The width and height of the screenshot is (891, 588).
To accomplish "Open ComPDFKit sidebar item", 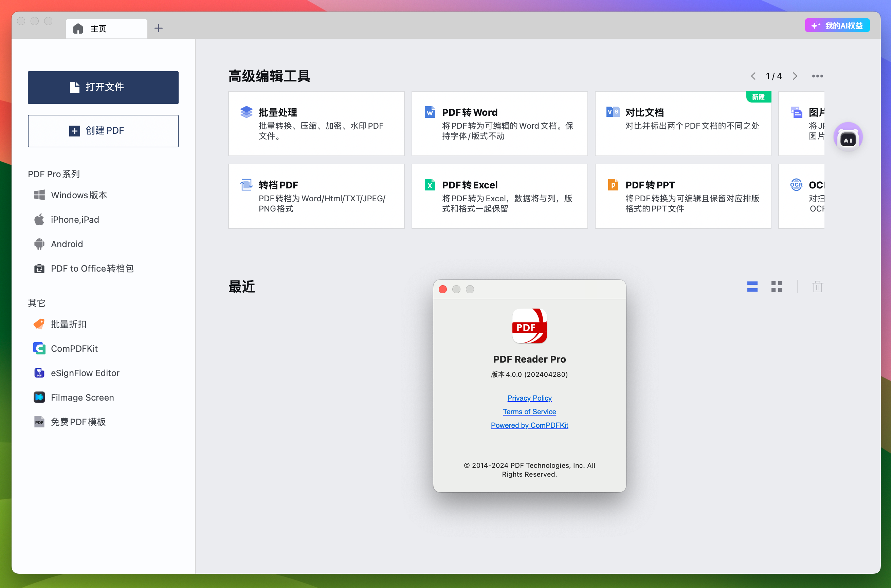I will 66,348.
